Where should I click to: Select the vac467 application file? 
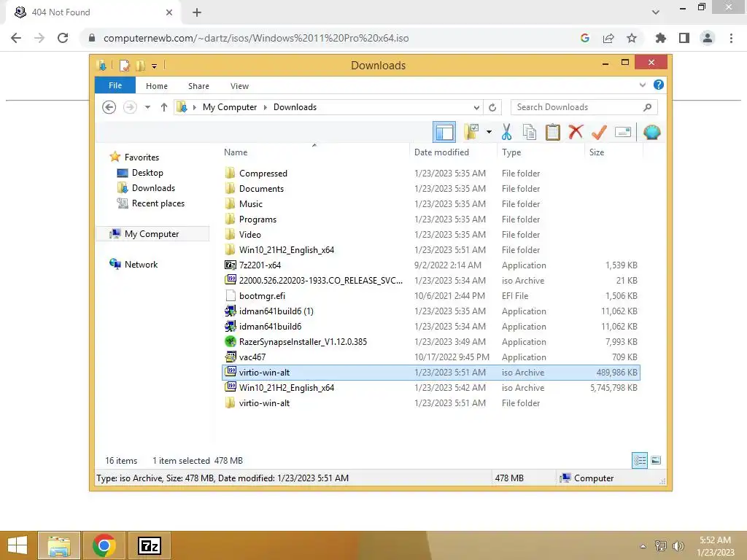point(430,357)
